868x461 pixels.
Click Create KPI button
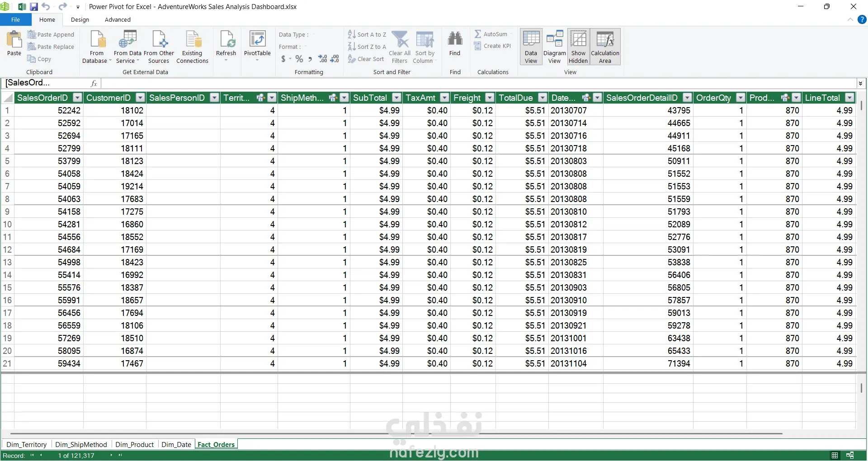[492, 46]
